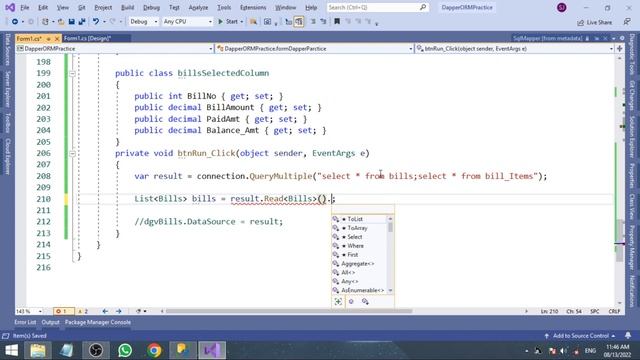Click the warnings count indicator
This screenshot has height=360, width=640.
click(83, 311)
